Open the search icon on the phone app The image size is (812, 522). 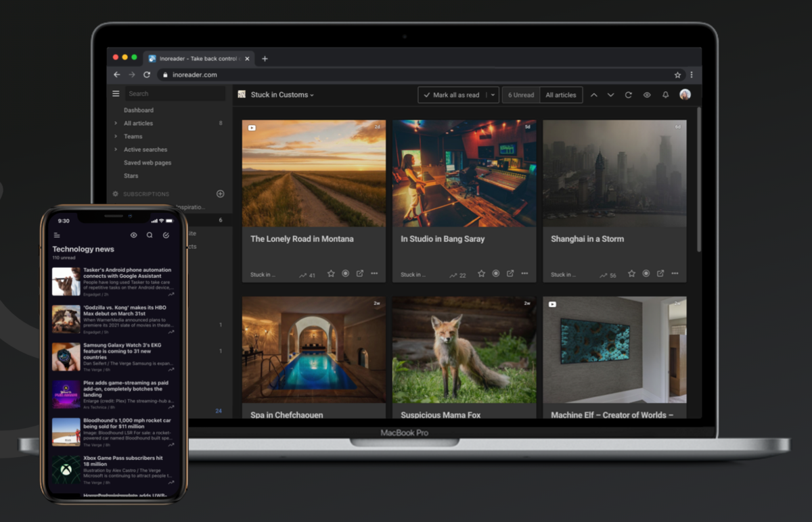pyautogui.click(x=150, y=235)
